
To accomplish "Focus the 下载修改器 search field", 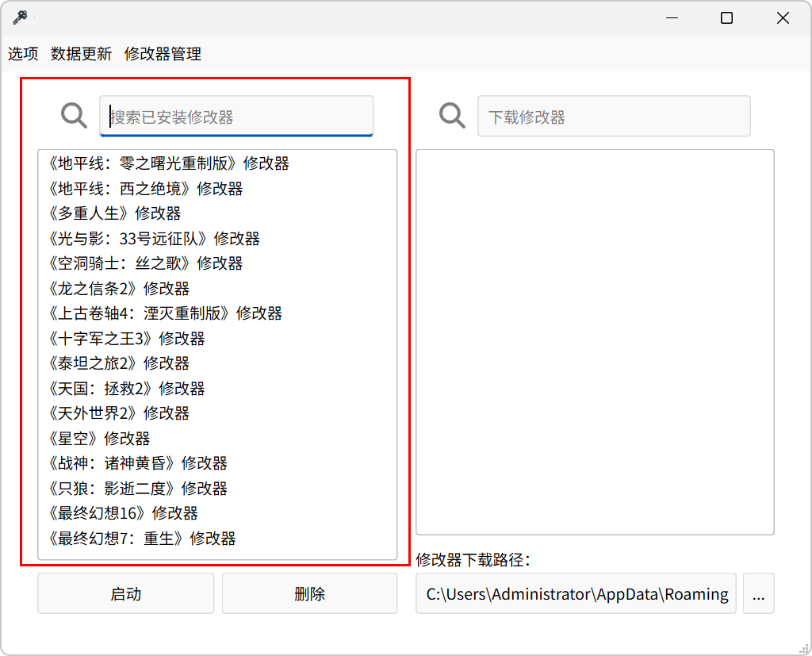I will pyautogui.click(x=614, y=116).
